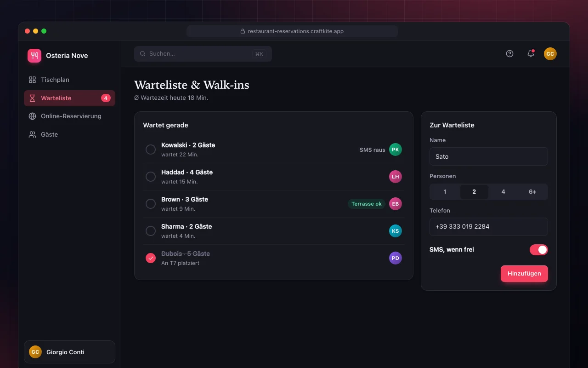Image resolution: width=588 pixels, height=368 pixels.
Task: Click "An T7 platziert" text
Action: point(181,263)
